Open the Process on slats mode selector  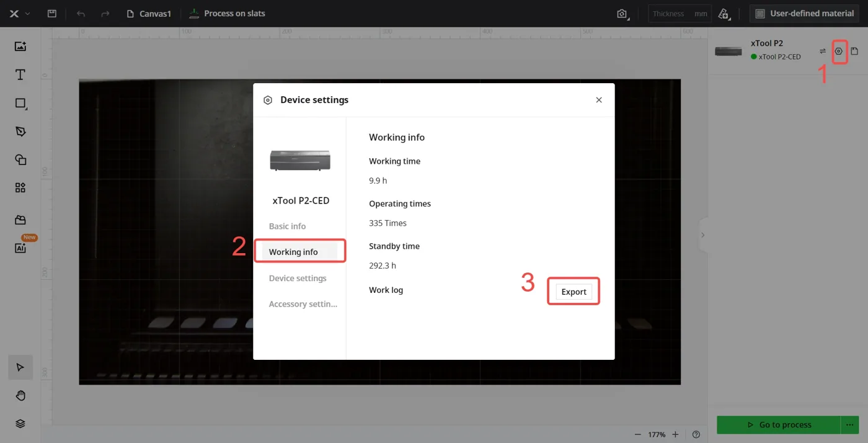(227, 14)
